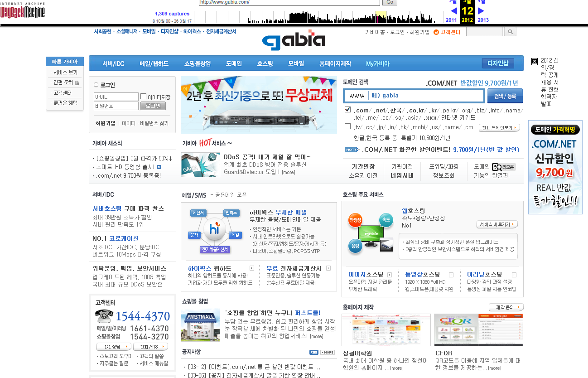Click the magnifier search button in header
The height and width of the screenshot is (378, 588).
[510, 32]
